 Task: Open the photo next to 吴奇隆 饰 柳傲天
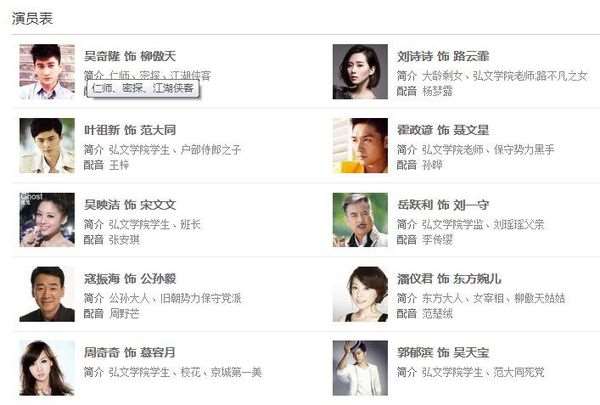[x=47, y=72]
